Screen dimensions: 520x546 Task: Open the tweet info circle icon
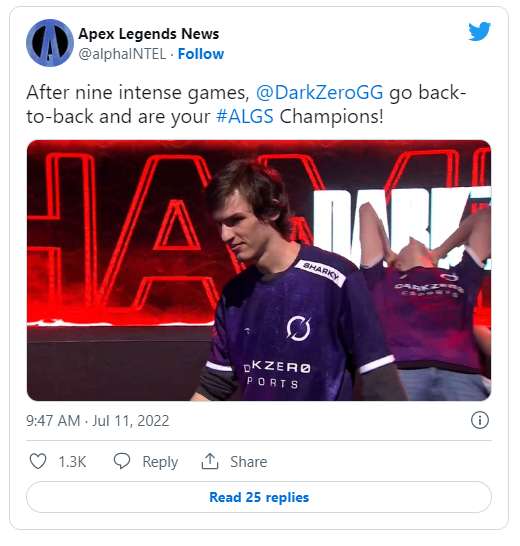[480, 420]
